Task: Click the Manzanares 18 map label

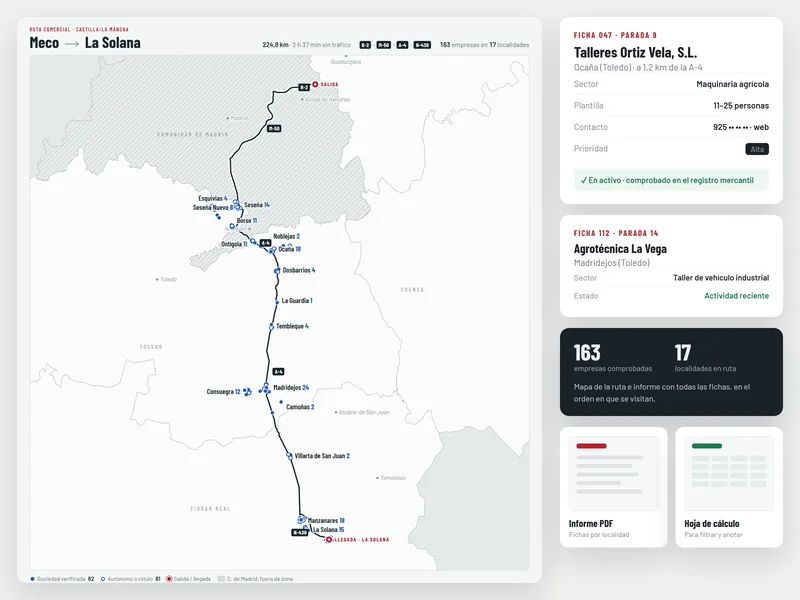Action: [326, 521]
